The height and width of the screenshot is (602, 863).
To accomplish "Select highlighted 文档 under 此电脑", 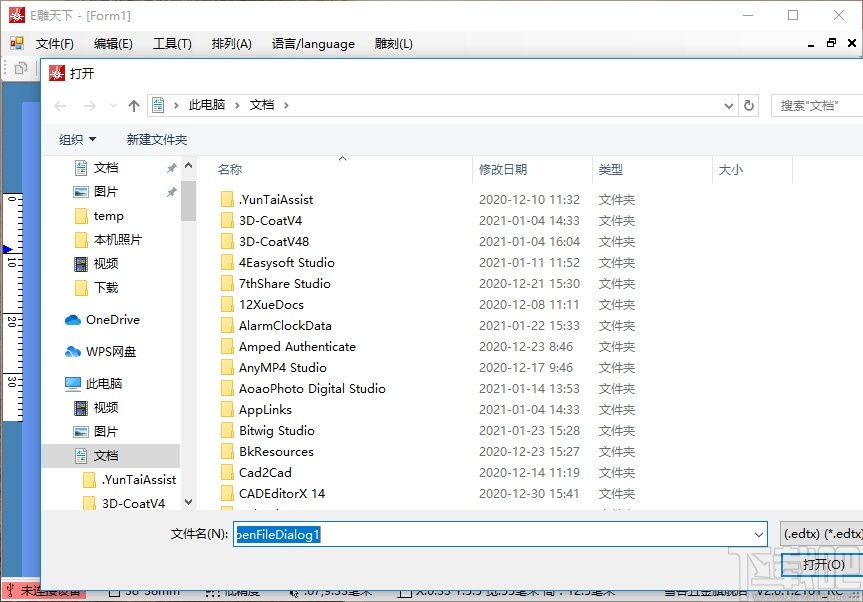I will [111, 456].
